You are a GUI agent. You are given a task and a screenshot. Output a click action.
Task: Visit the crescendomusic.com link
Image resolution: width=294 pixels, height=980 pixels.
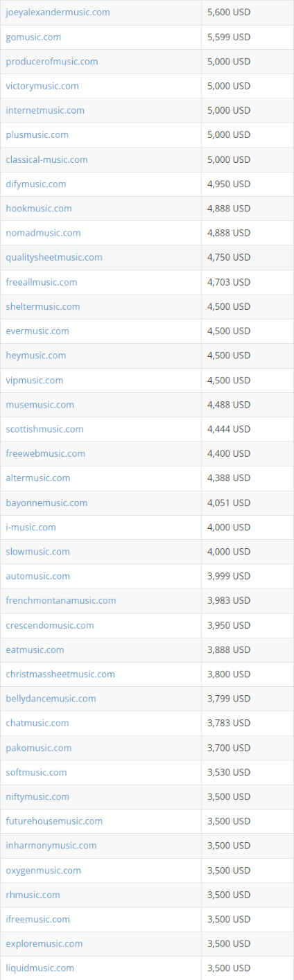coord(50,625)
